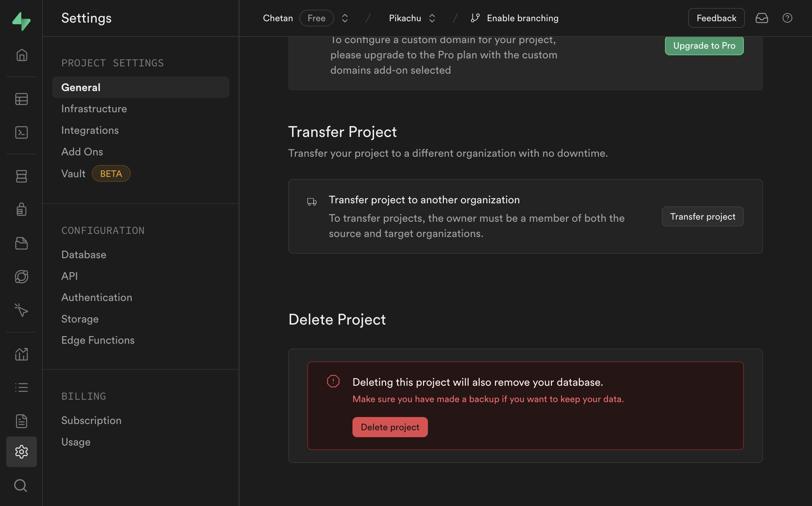Screen dimensions: 812x506
Task: Open the Reports chart icon
Action: point(22,354)
